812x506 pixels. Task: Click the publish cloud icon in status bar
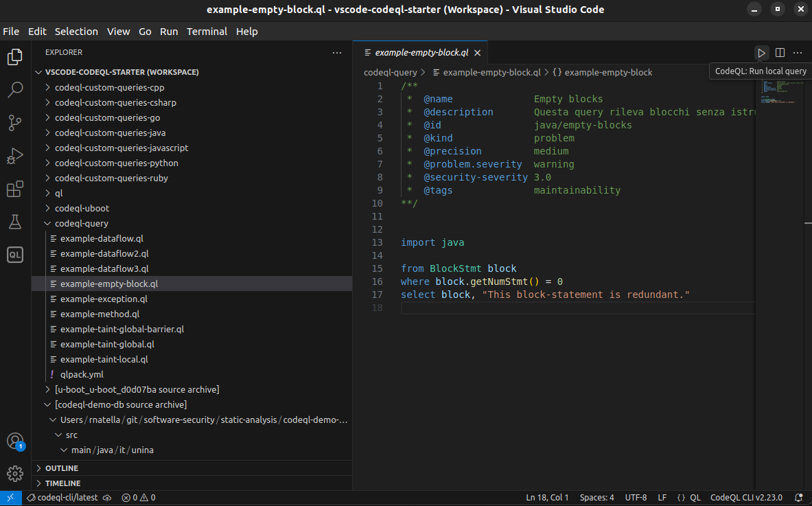pyautogui.click(x=107, y=498)
